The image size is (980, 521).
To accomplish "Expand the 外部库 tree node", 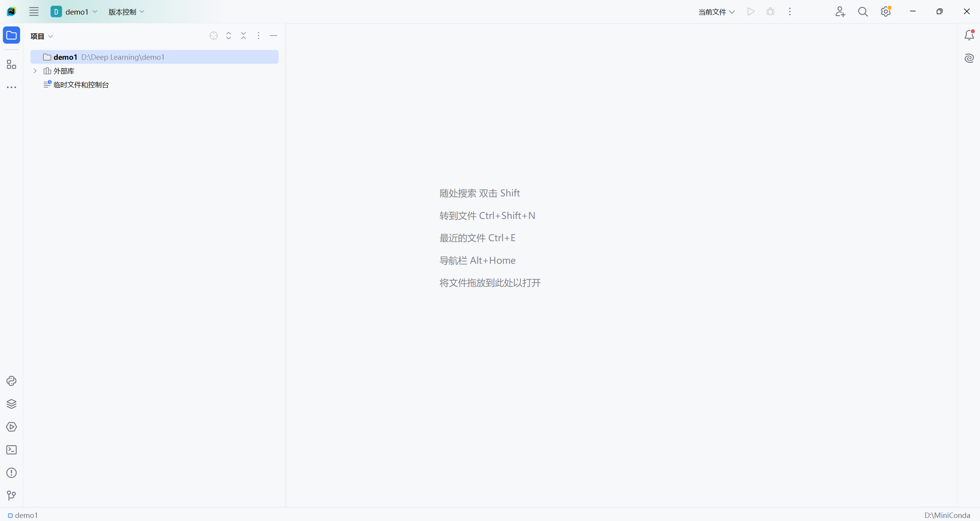I will coord(35,71).
